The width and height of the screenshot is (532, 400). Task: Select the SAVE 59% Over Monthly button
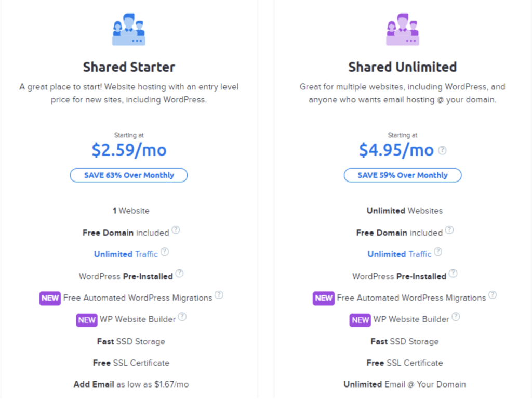coord(402,175)
